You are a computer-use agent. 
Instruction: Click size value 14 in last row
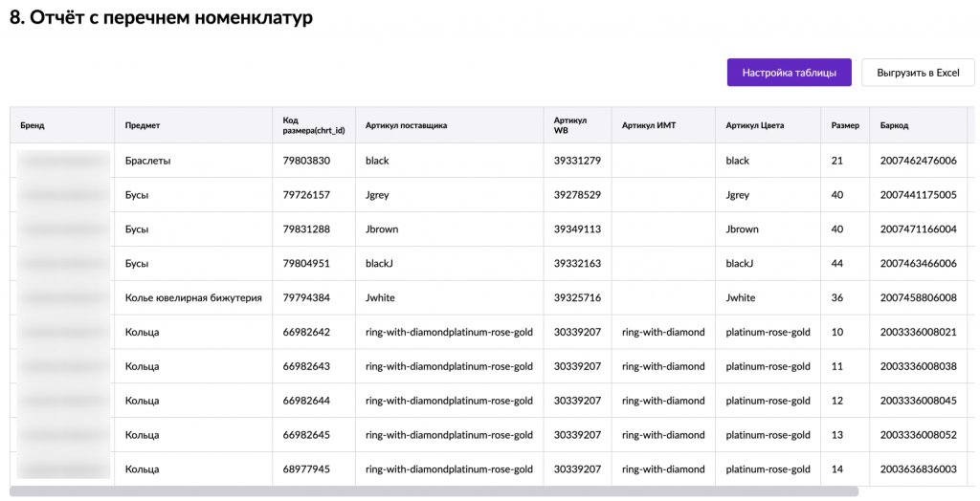click(x=836, y=469)
